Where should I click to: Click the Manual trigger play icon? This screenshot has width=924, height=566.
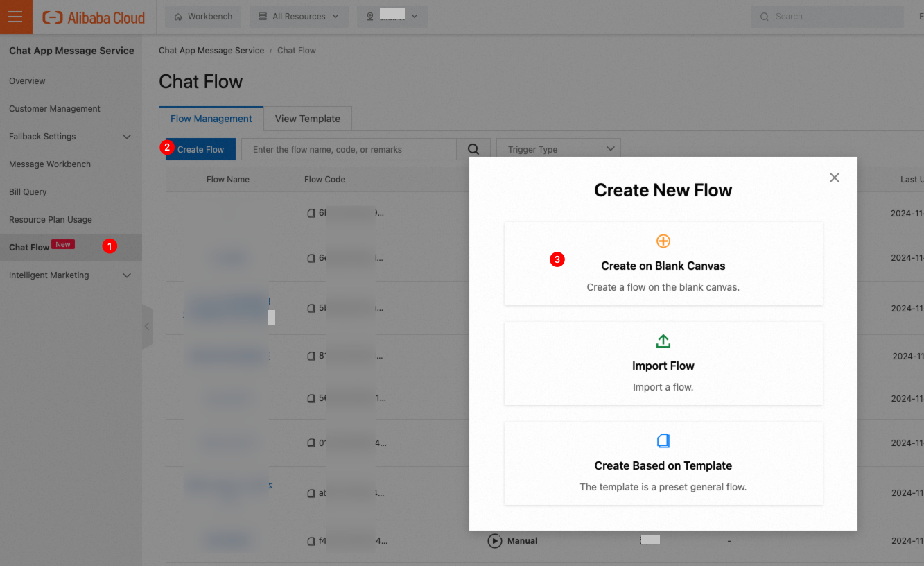click(x=494, y=540)
